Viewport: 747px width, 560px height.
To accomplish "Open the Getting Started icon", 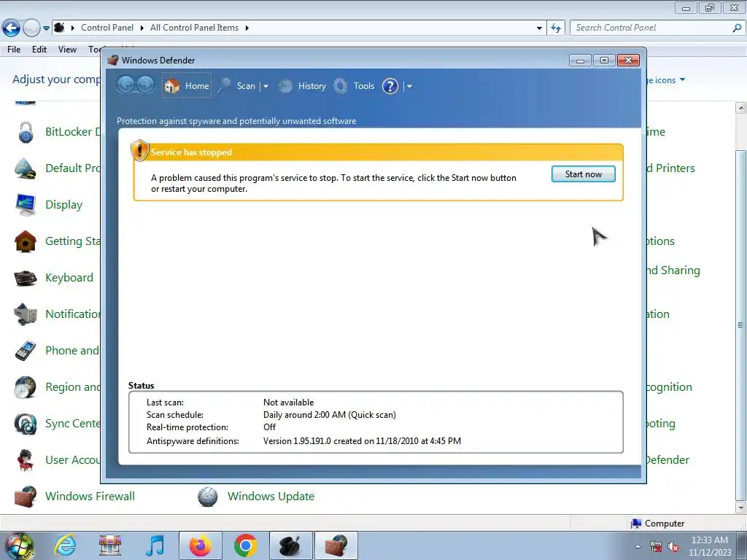I will coord(26,241).
